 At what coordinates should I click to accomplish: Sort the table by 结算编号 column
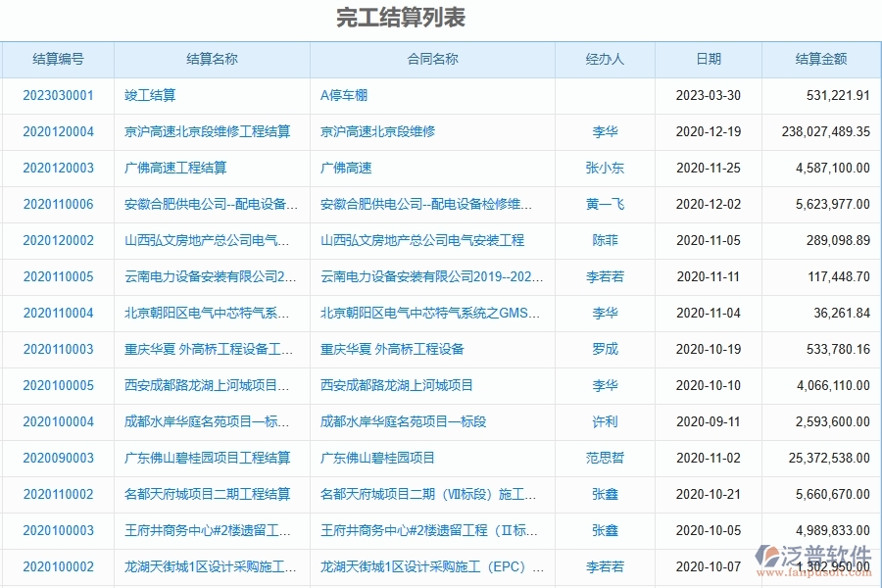(56, 59)
